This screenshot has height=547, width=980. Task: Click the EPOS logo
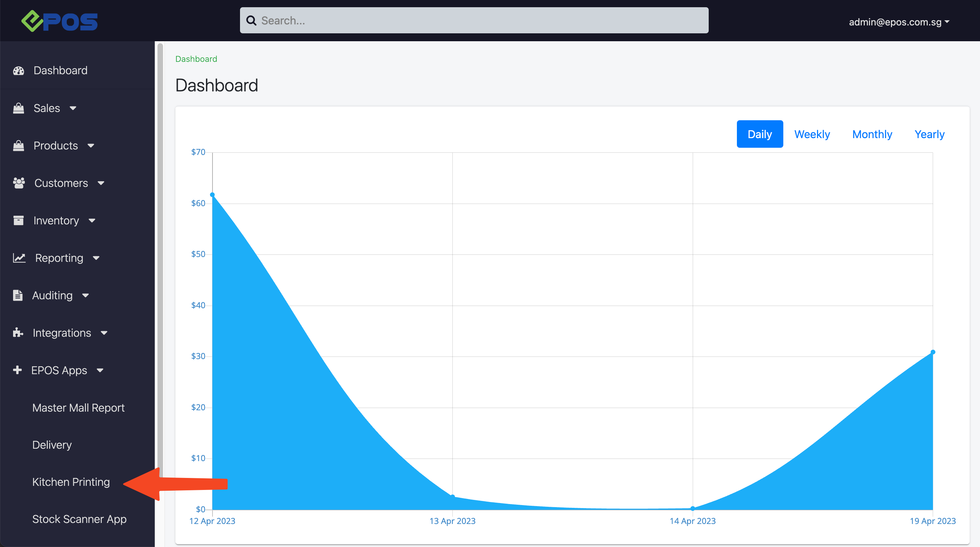tap(59, 21)
